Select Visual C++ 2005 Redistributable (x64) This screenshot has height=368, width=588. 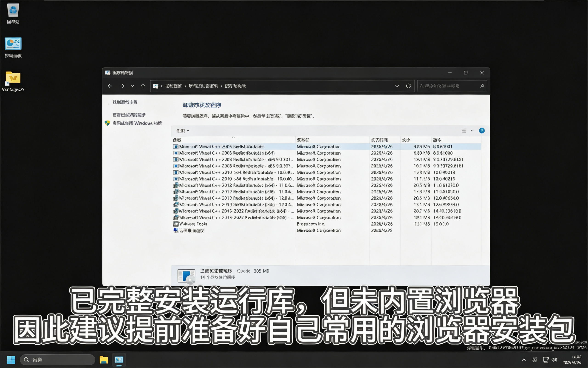[326, 153]
